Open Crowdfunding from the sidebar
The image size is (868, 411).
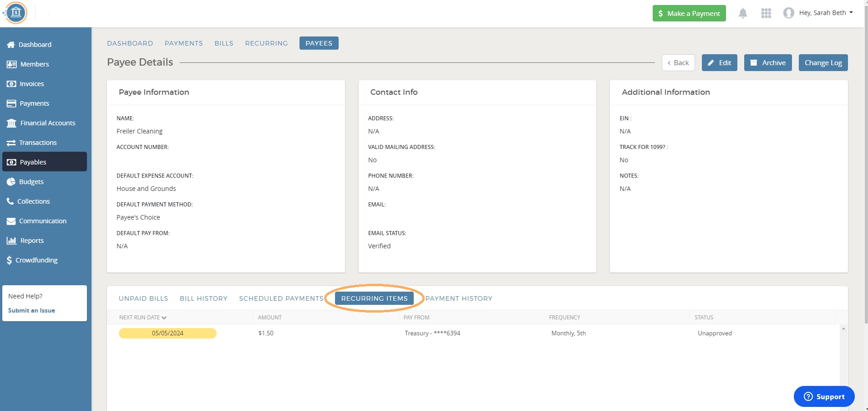point(36,260)
